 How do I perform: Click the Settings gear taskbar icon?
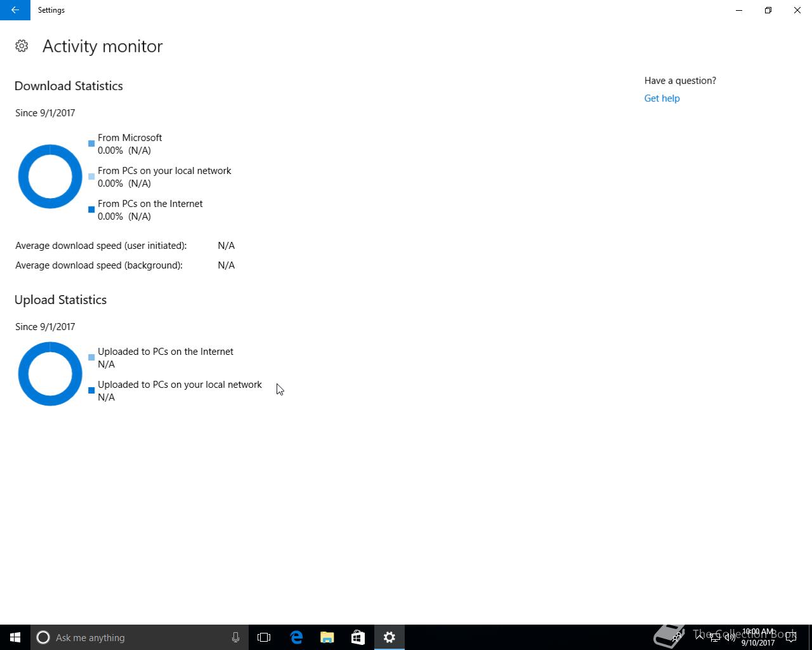coord(390,637)
